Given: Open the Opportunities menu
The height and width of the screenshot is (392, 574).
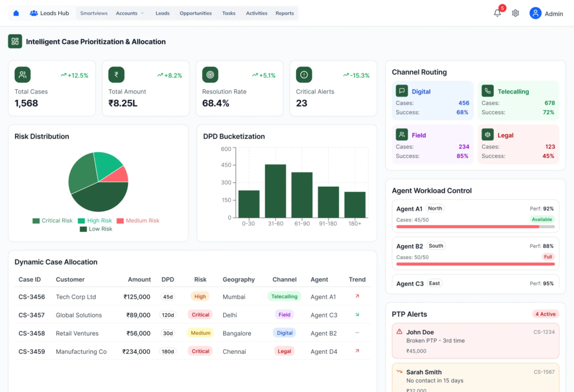Looking at the screenshot, I should coord(196,13).
